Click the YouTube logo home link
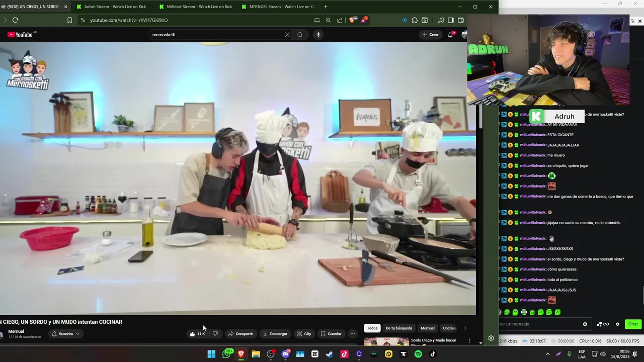Screen dimensions: 644x362 tap(20, 35)
